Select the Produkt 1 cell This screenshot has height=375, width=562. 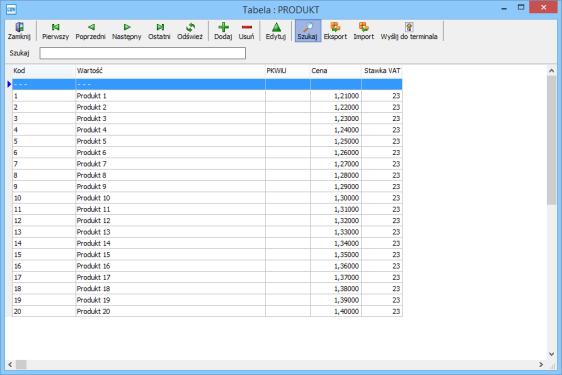(170, 96)
